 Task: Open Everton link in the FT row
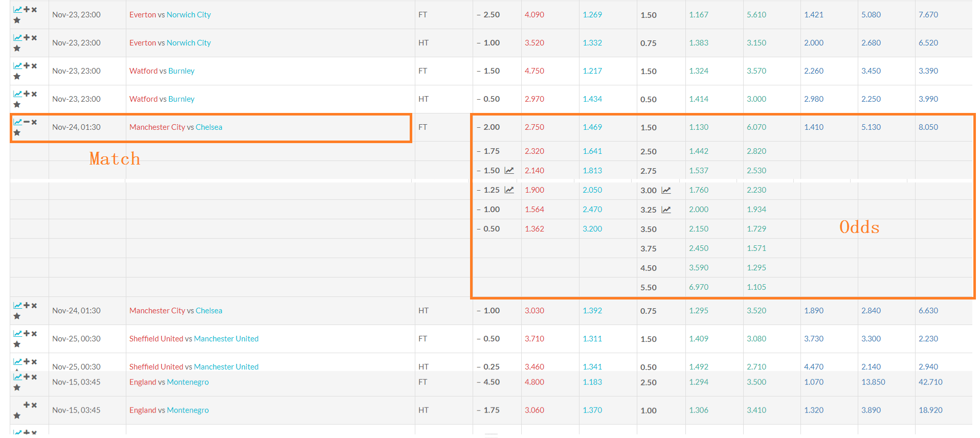pyautogui.click(x=143, y=15)
